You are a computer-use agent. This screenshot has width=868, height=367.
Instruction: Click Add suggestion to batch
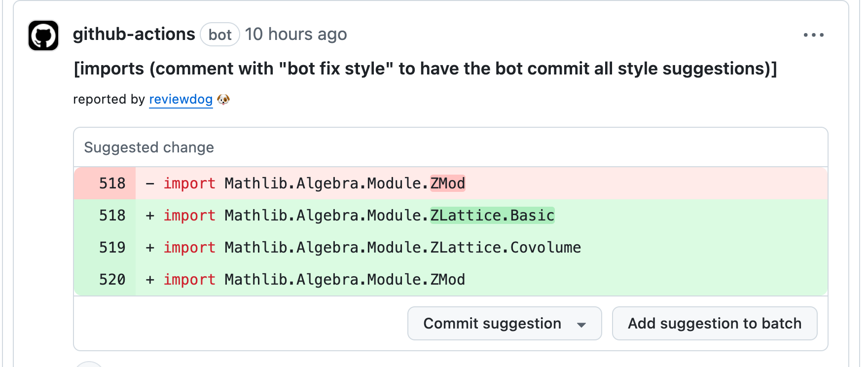pos(715,323)
